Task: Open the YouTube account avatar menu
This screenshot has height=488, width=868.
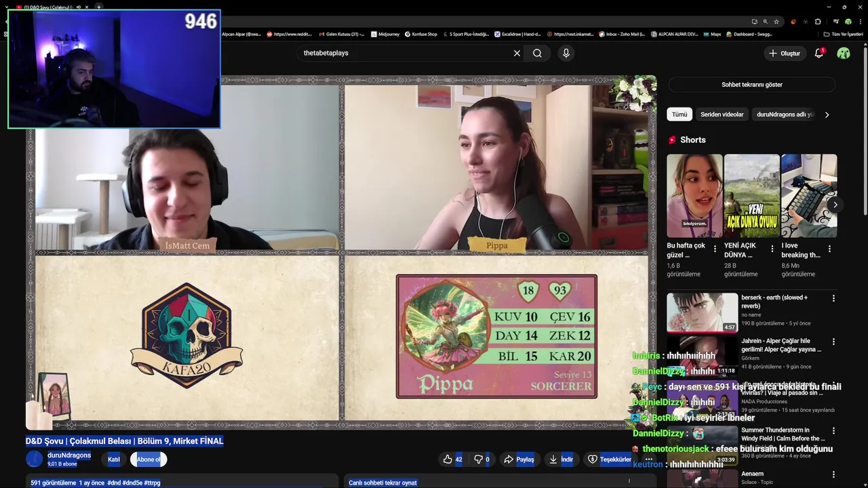Action: point(844,53)
